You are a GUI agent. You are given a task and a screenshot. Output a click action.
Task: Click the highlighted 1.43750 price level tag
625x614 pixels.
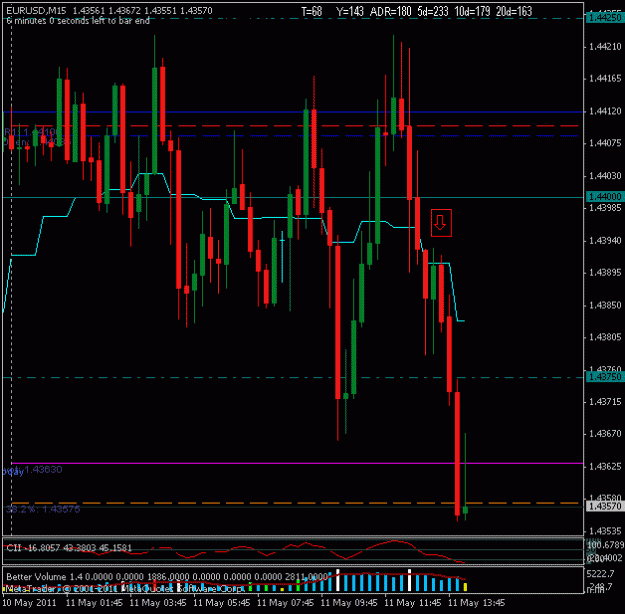click(x=605, y=377)
